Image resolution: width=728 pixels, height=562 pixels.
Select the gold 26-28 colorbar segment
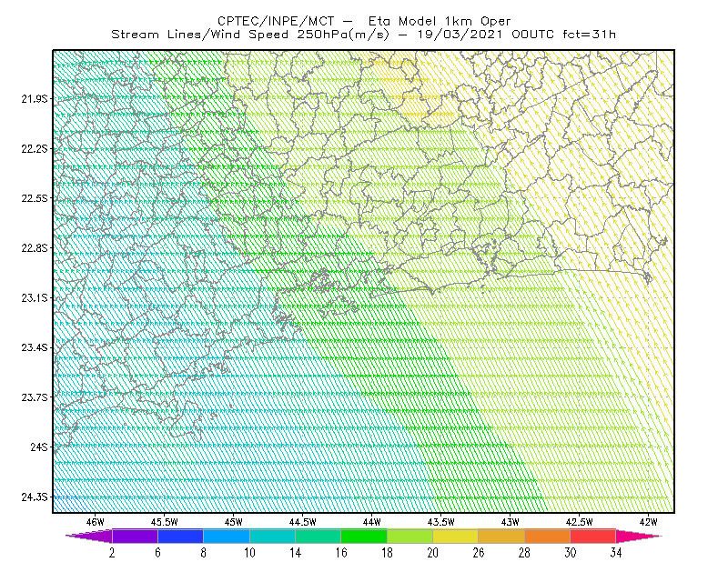501,536
